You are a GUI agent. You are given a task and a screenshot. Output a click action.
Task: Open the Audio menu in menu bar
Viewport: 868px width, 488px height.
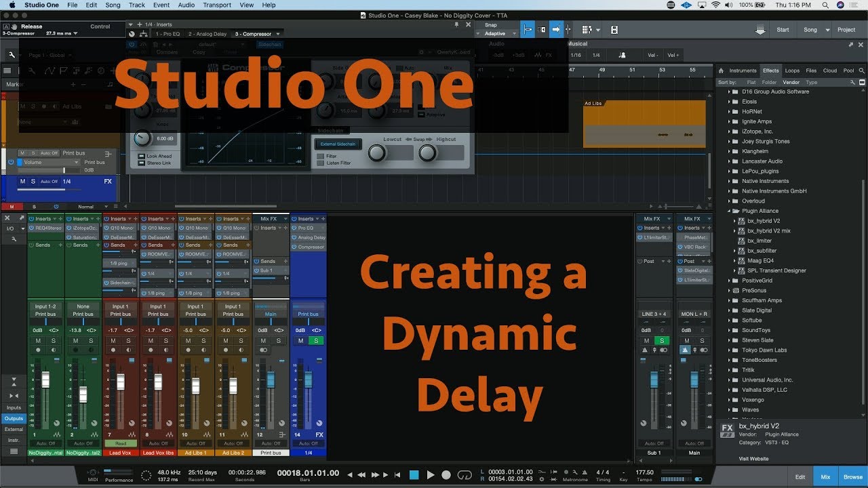pyautogui.click(x=186, y=5)
